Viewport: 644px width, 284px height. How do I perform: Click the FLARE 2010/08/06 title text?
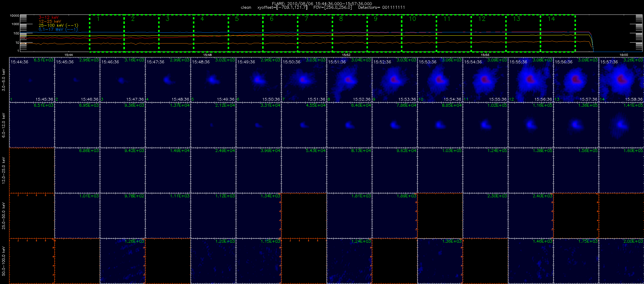(322, 4)
